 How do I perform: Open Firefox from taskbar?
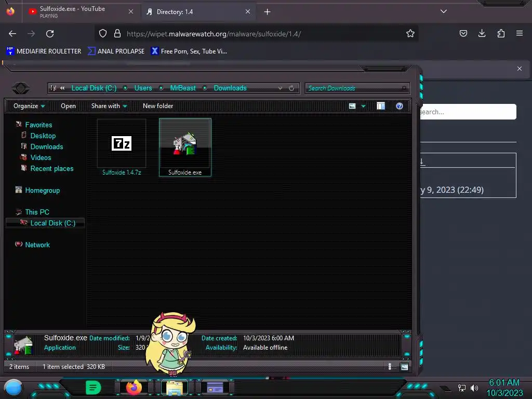(x=134, y=387)
